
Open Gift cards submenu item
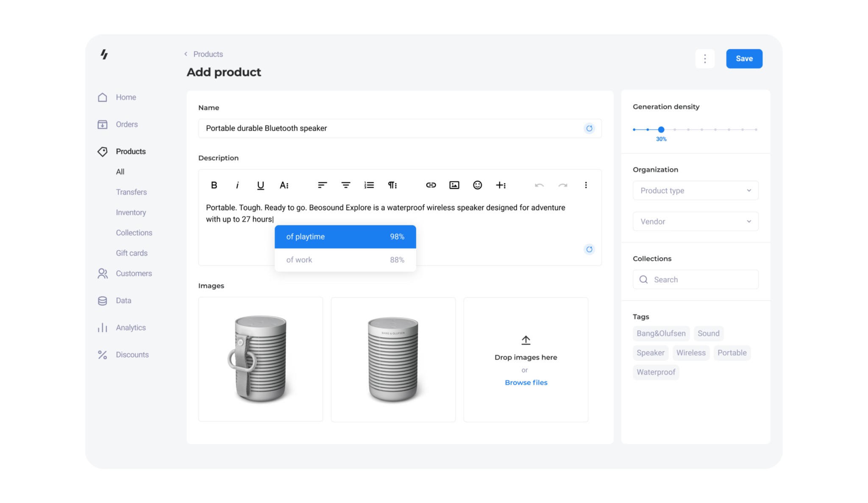[x=132, y=253]
